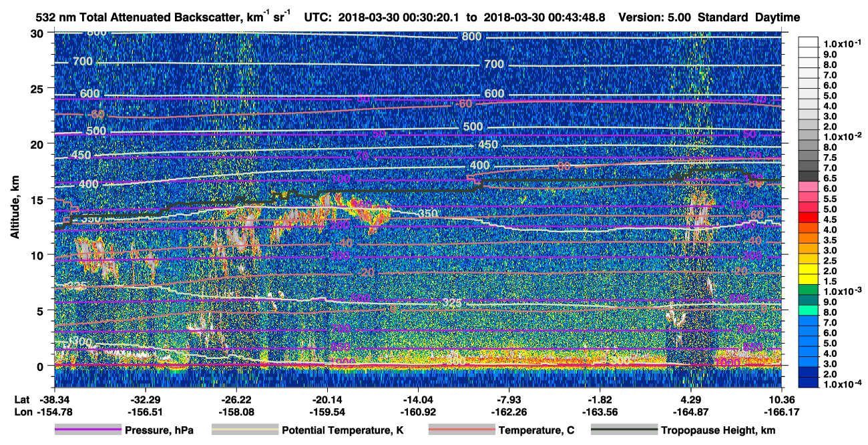Click the word 'Daytime' in the header

779,17
